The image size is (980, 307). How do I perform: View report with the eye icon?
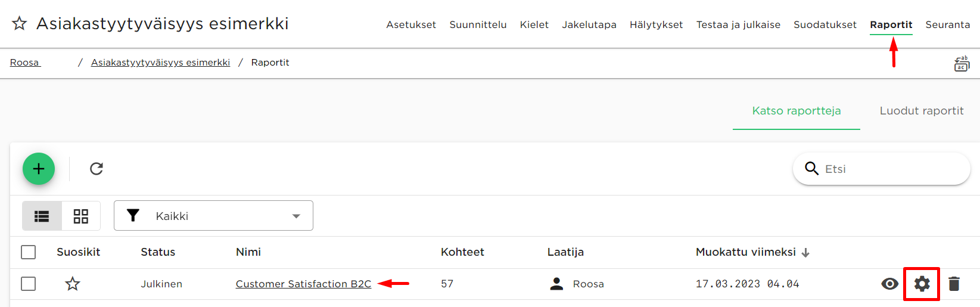[x=889, y=284]
